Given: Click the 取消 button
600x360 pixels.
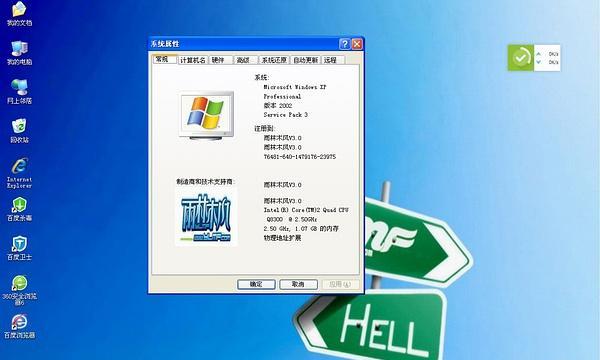Looking at the screenshot, I should pyautogui.click(x=298, y=284).
